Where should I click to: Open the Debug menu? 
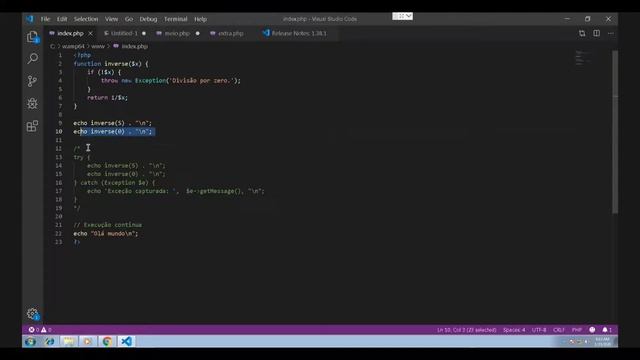[148, 19]
